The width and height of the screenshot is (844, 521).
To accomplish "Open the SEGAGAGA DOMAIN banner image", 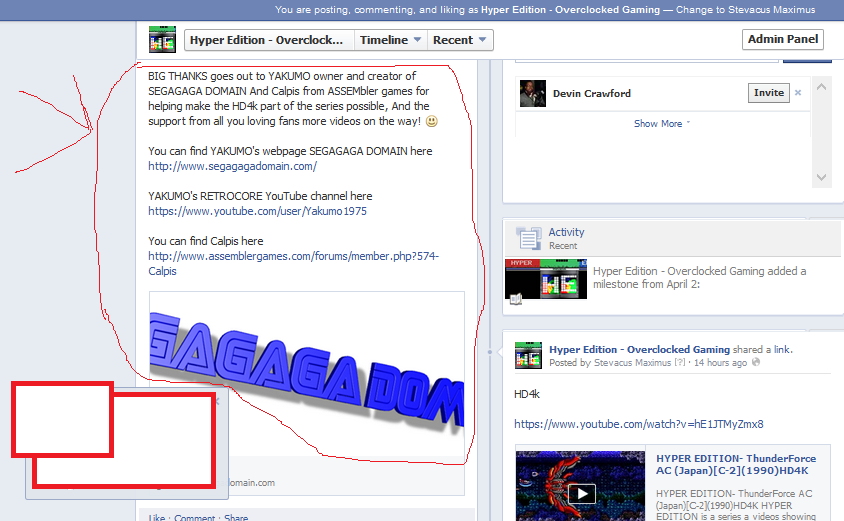I will 307,374.
